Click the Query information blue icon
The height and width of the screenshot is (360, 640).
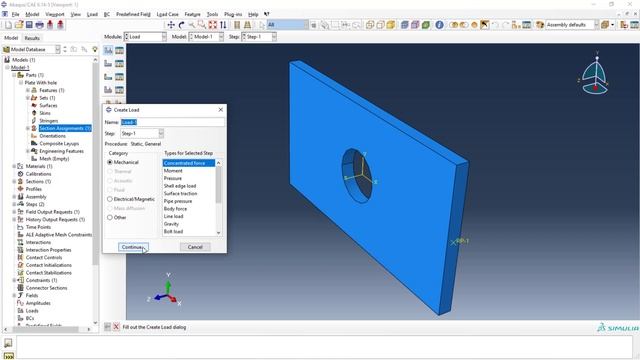tap(439, 25)
